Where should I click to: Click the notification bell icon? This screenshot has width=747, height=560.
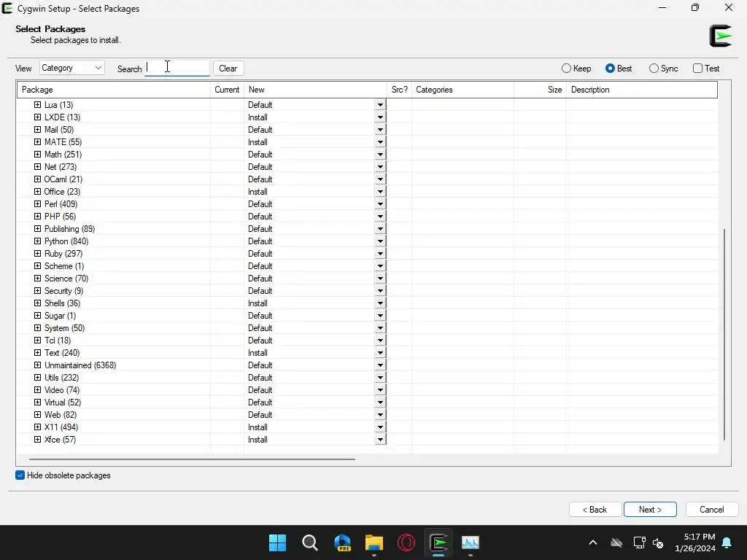(727, 542)
